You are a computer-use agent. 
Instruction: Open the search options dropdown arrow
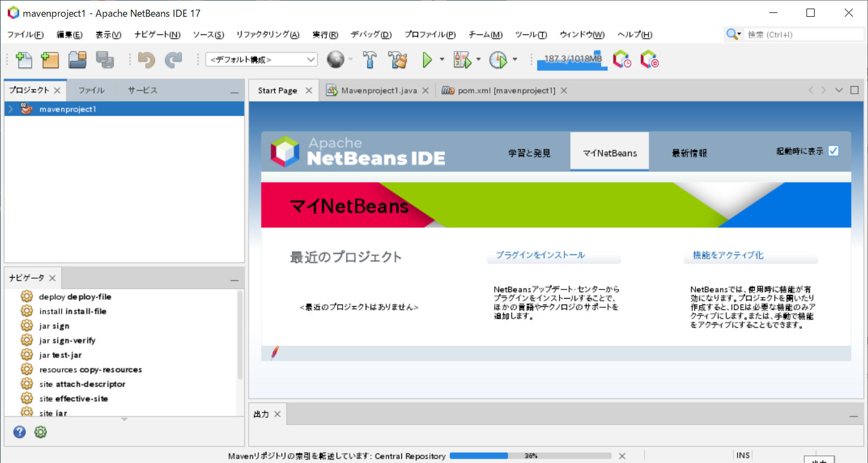(739, 34)
